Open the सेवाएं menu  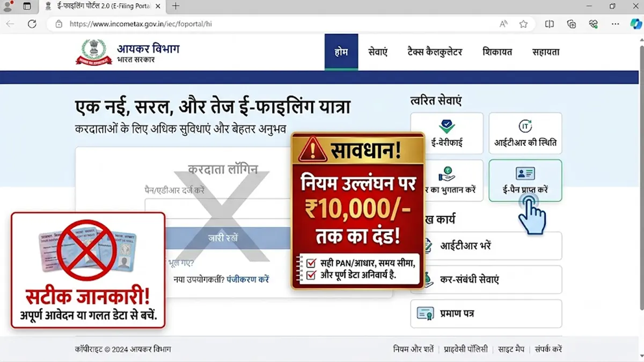tap(378, 52)
